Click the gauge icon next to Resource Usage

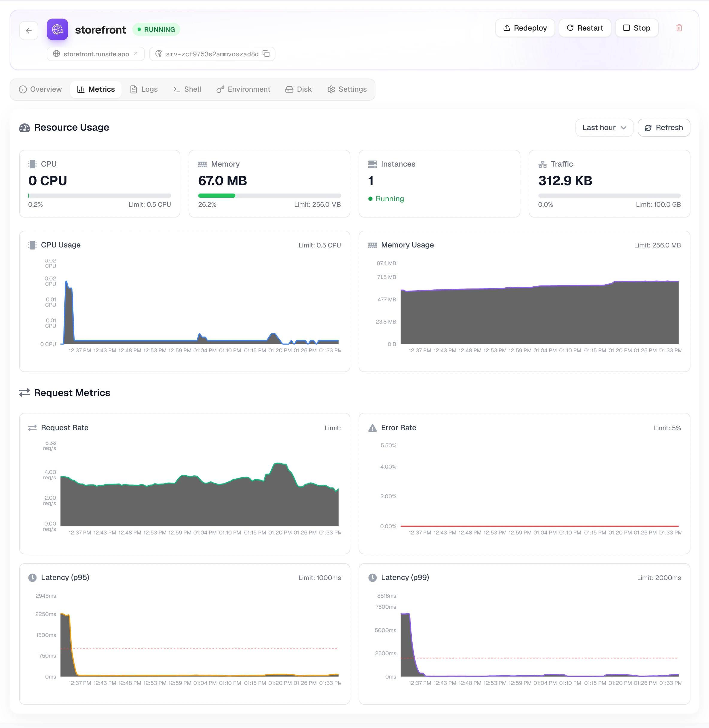pos(25,127)
